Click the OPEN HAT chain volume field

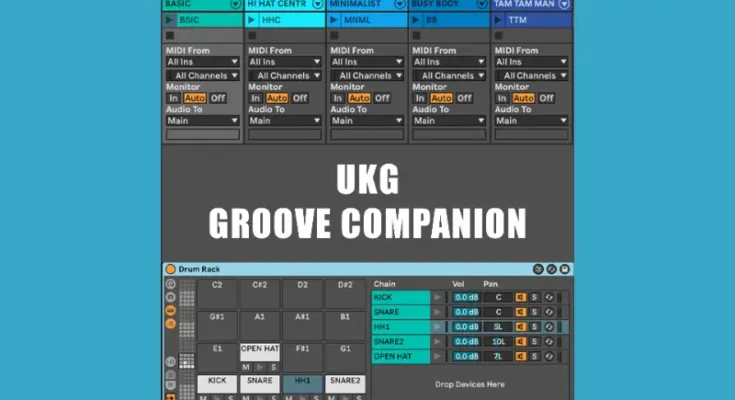click(x=465, y=356)
